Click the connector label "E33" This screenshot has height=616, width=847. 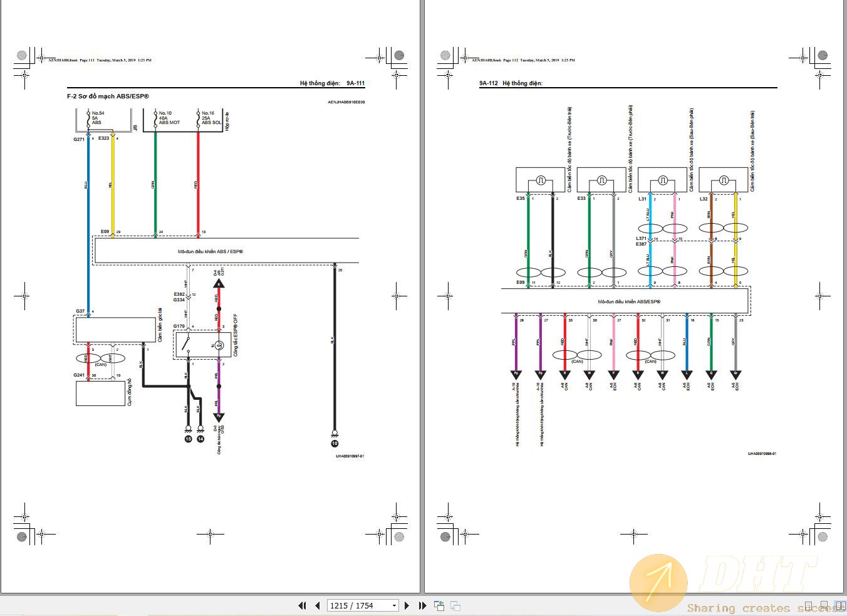point(581,199)
